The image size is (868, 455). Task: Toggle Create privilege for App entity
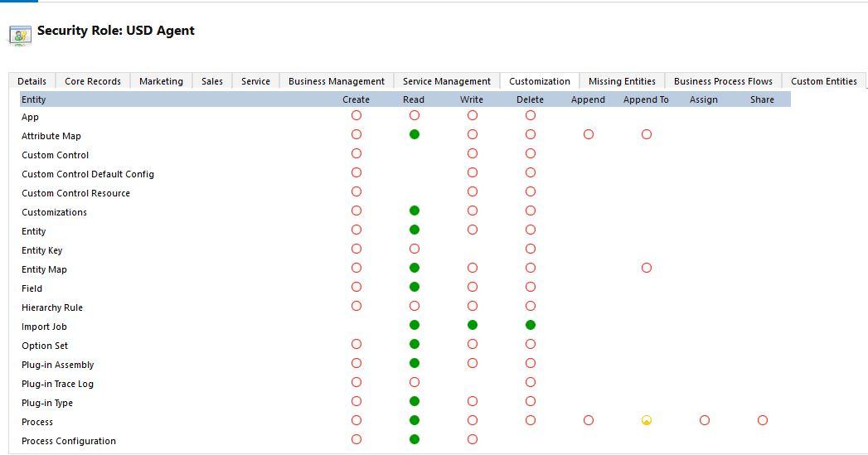tap(356, 115)
